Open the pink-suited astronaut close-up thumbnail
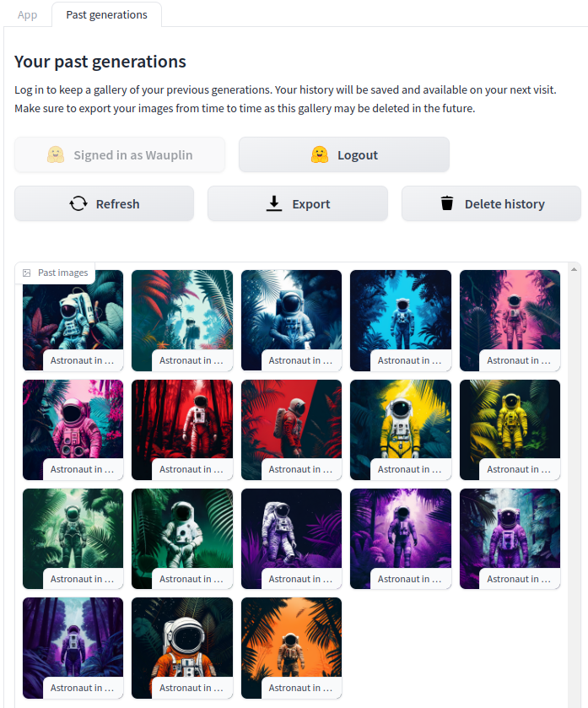Image resolution: width=588 pixels, height=708 pixels. [73, 430]
